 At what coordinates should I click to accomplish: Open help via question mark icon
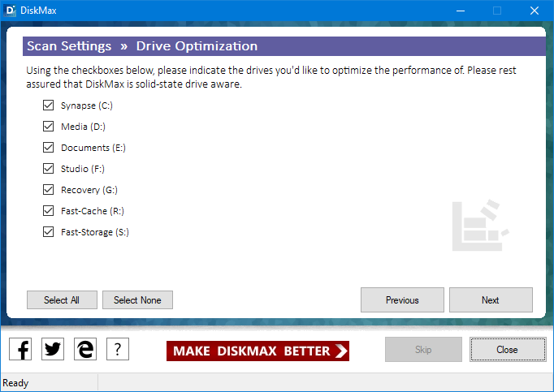pyautogui.click(x=118, y=349)
